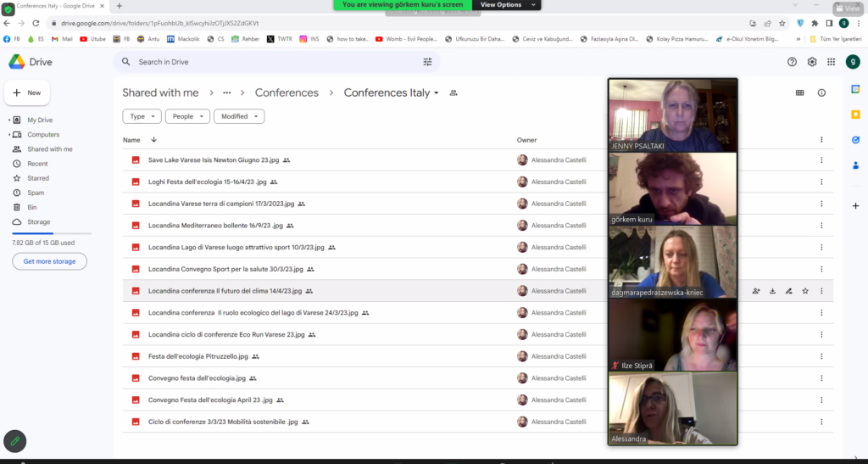Image resolution: width=868 pixels, height=464 pixels.
Task: Open the Modified filter dropdown
Action: (238, 116)
